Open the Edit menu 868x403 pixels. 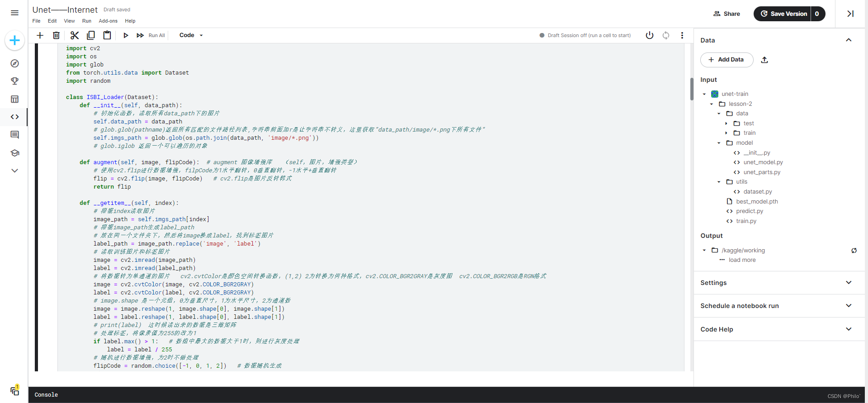(x=52, y=21)
